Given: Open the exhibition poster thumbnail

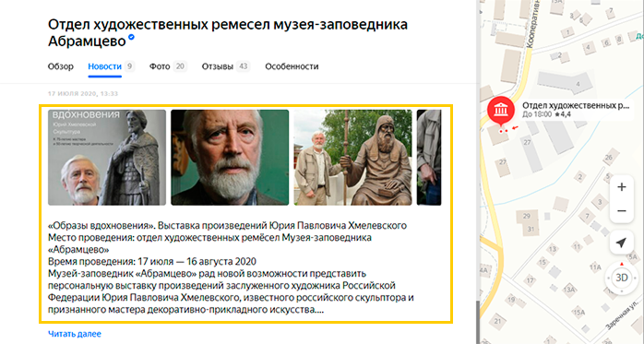Looking at the screenshot, I should pyautogui.click(x=107, y=157).
